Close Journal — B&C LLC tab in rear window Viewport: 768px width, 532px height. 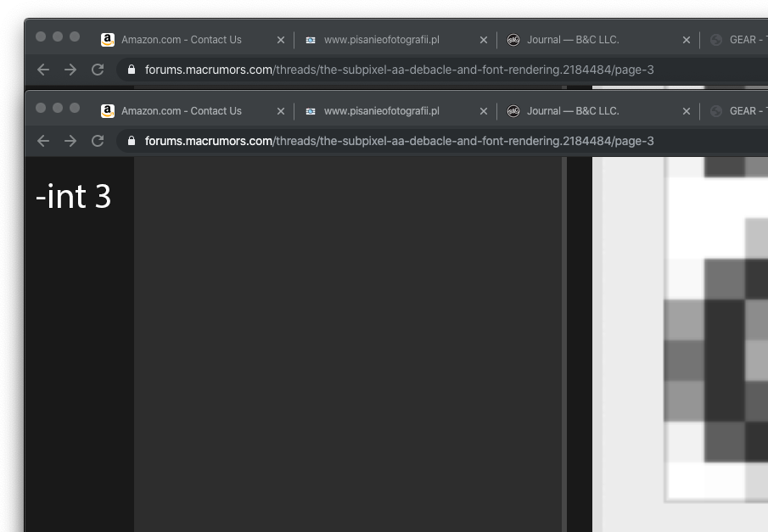[687, 40]
